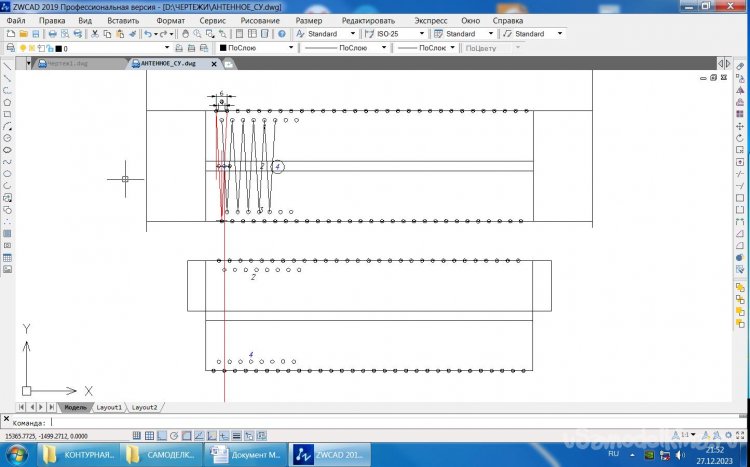The image size is (750, 467).
Task: Click the black color swatch beside ПоСлою
Action: pyautogui.click(x=223, y=47)
